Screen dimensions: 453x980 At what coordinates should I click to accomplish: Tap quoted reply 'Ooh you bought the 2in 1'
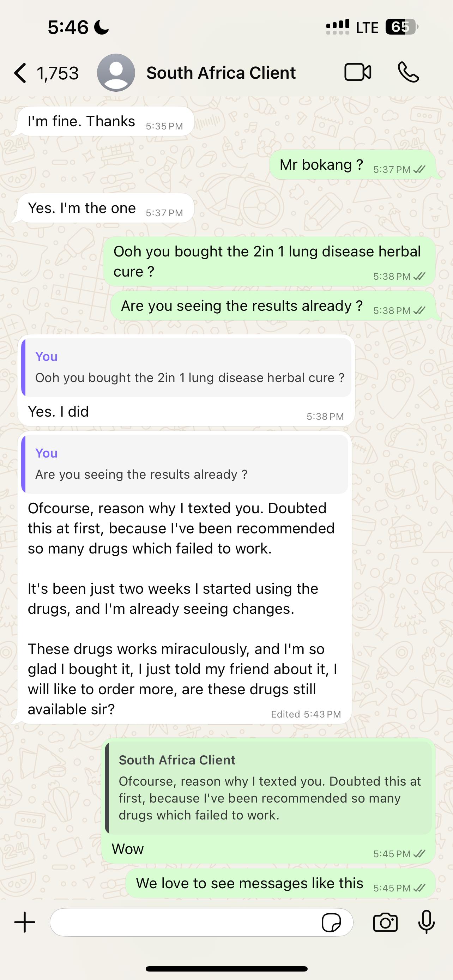click(x=186, y=368)
